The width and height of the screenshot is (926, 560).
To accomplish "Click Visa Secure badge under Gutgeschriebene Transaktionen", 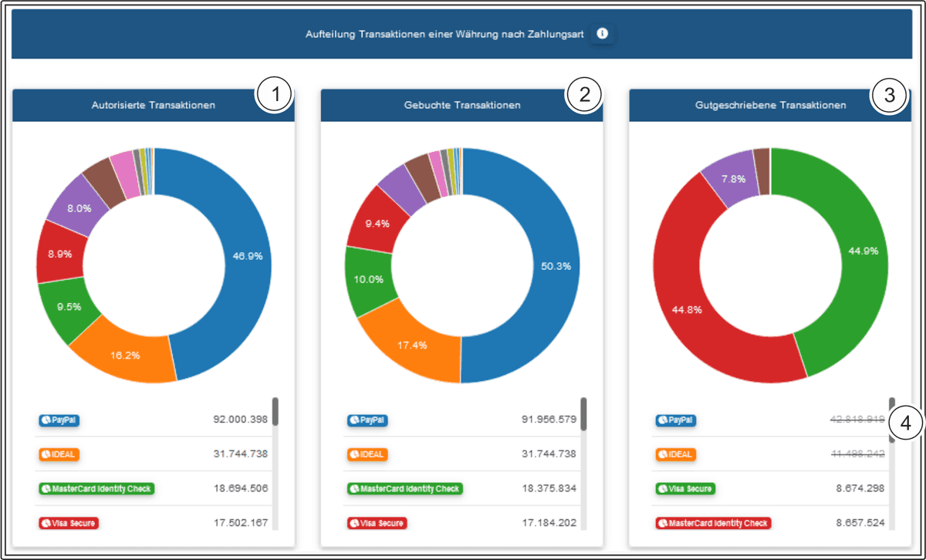I will pos(685,489).
